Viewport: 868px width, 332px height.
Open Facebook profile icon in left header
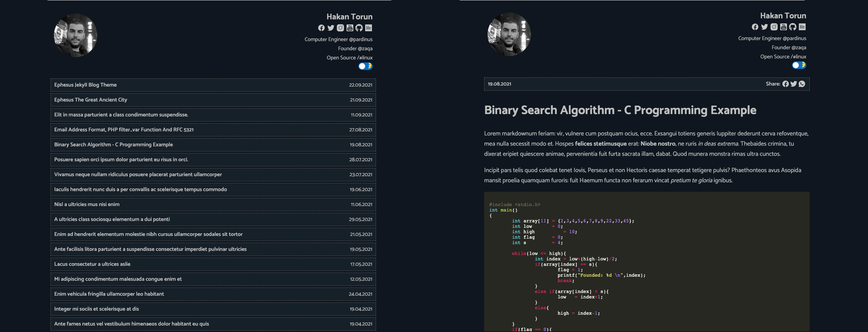(x=321, y=28)
